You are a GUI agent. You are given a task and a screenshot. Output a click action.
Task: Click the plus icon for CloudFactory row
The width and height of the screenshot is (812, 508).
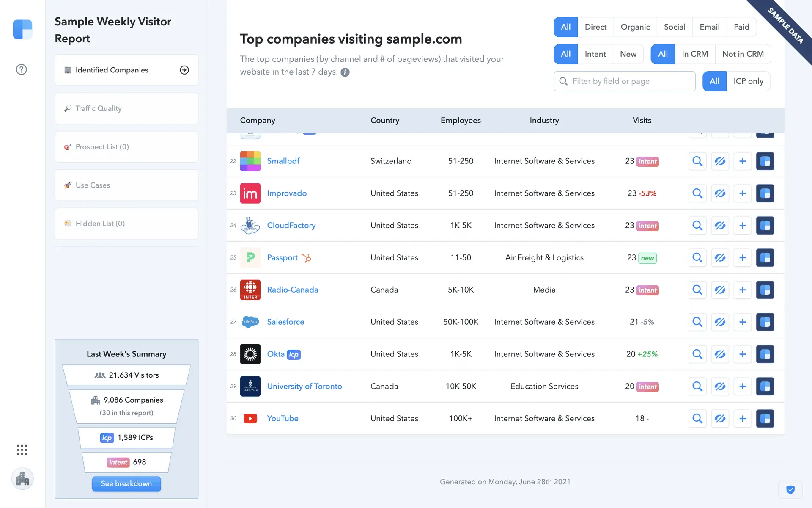pos(742,226)
